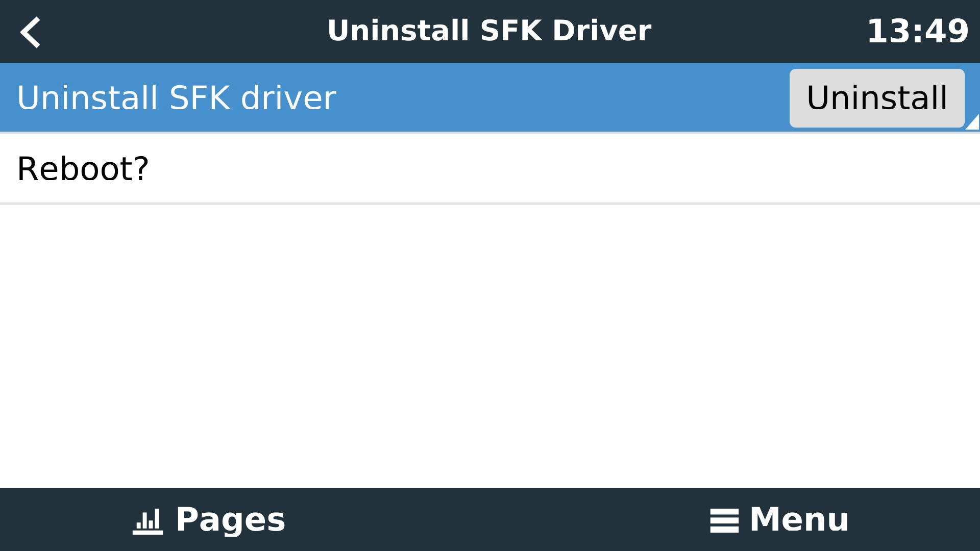The height and width of the screenshot is (551, 980).
Task: Click the Pages bar chart icon
Action: pyautogui.click(x=148, y=521)
